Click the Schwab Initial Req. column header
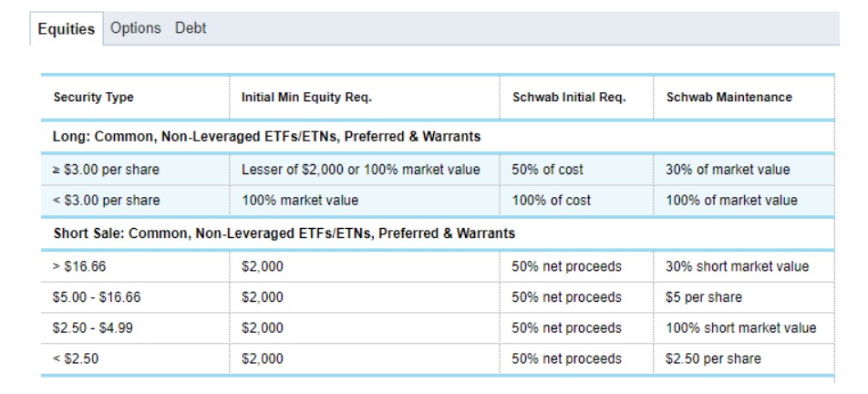 (569, 97)
